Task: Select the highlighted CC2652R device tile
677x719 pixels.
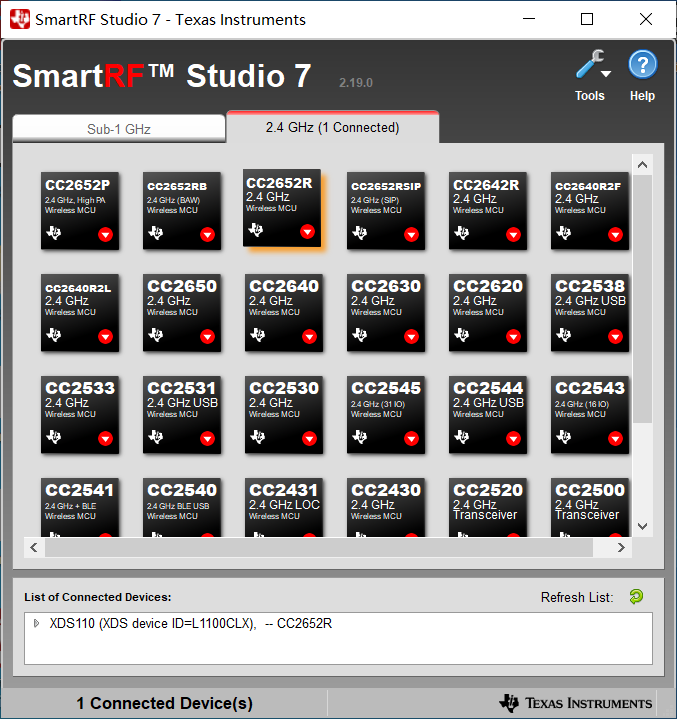Action: pos(282,208)
